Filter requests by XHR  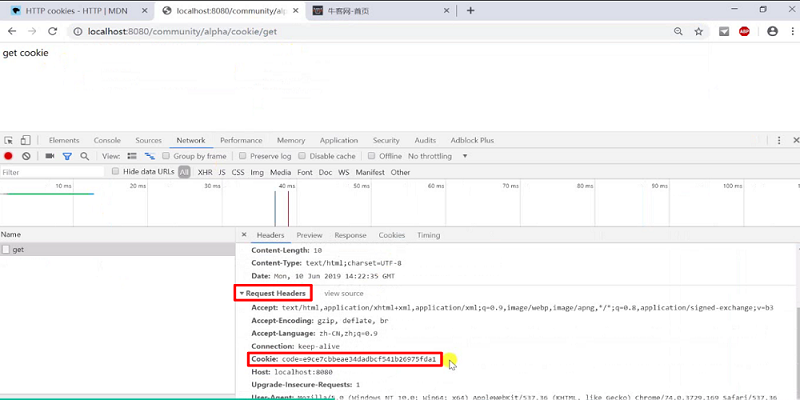tap(205, 172)
